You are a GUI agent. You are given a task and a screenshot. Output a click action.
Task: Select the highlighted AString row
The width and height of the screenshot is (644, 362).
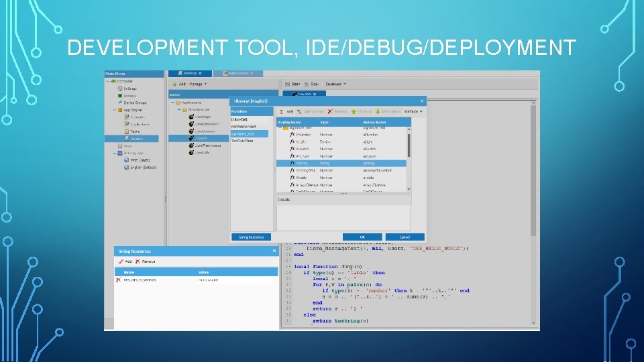pos(341,164)
